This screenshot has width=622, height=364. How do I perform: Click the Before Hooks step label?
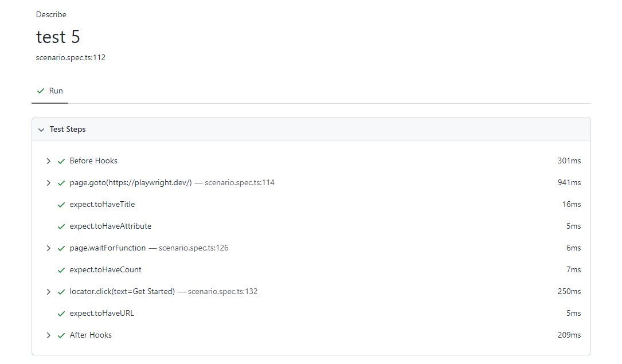[x=93, y=161]
